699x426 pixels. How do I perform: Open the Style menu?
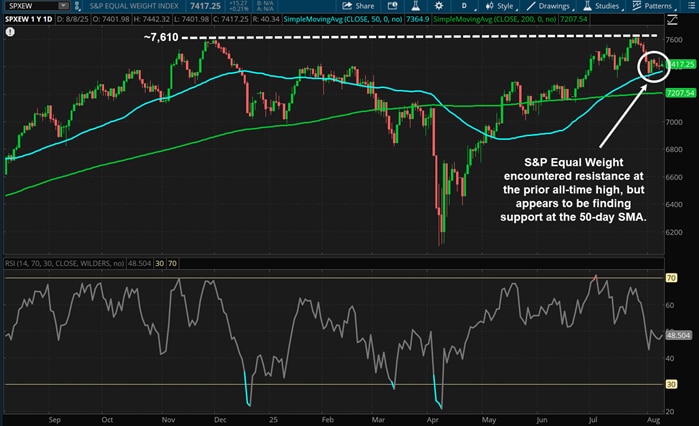[501, 6]
